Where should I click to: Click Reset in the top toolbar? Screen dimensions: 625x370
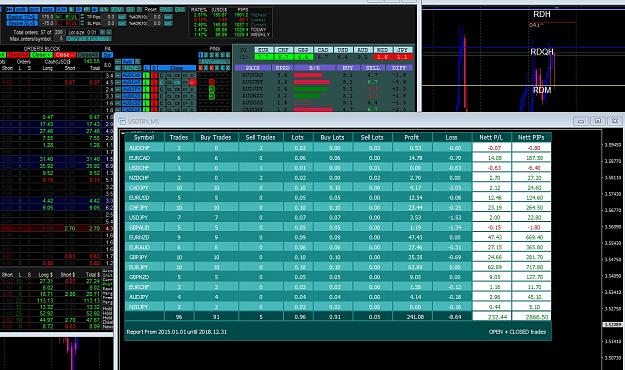151,9
